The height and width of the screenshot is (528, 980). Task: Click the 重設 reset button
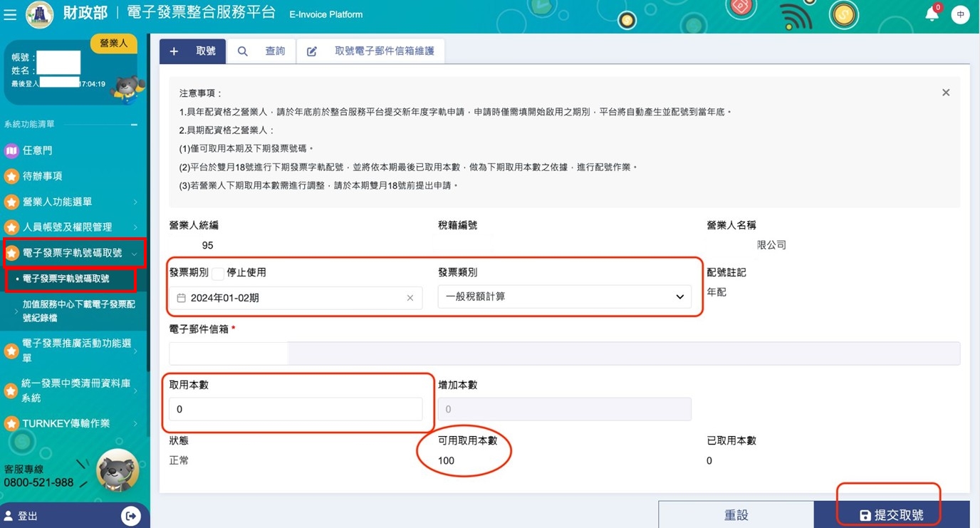[736, 514]
